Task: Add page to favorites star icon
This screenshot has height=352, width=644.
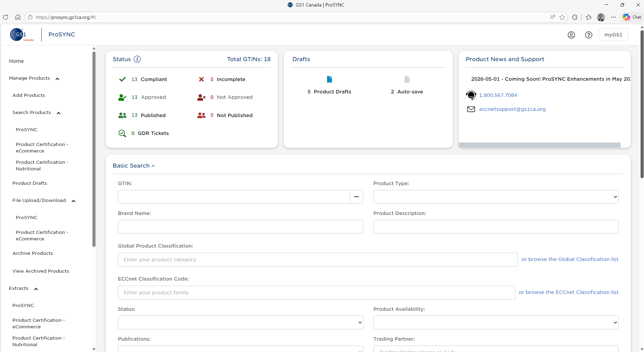Action: (x=562, y=17)
